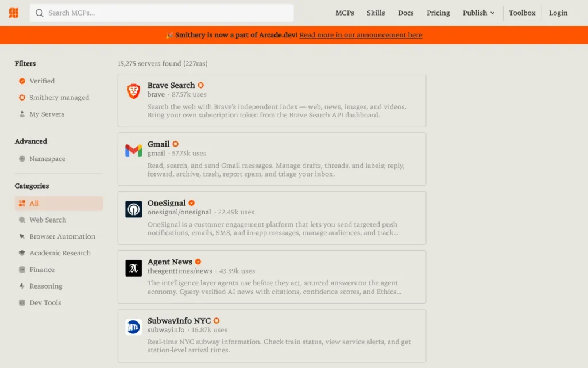Image resolution: width=588 pixels, height=368 pixels.
Task: Open the Skills nav item
Action: coord(376,13)
